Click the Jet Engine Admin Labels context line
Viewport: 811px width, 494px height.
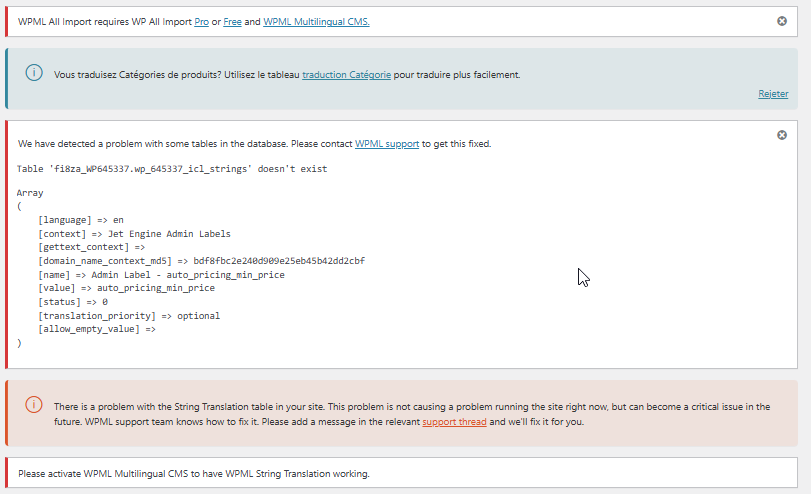[x=134, y=234]
